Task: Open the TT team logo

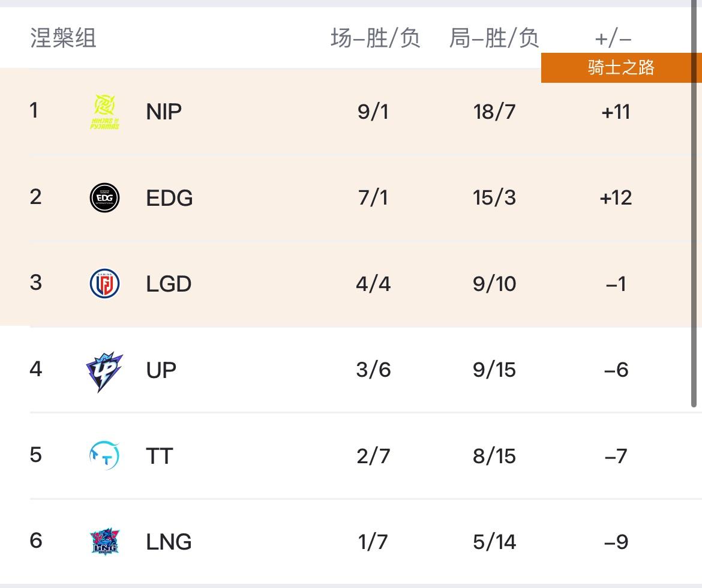Action: coord(105,455)
